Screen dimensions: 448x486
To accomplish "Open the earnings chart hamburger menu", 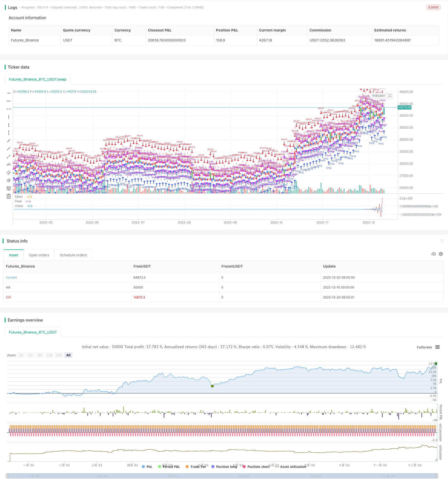I will coord(438,347).
